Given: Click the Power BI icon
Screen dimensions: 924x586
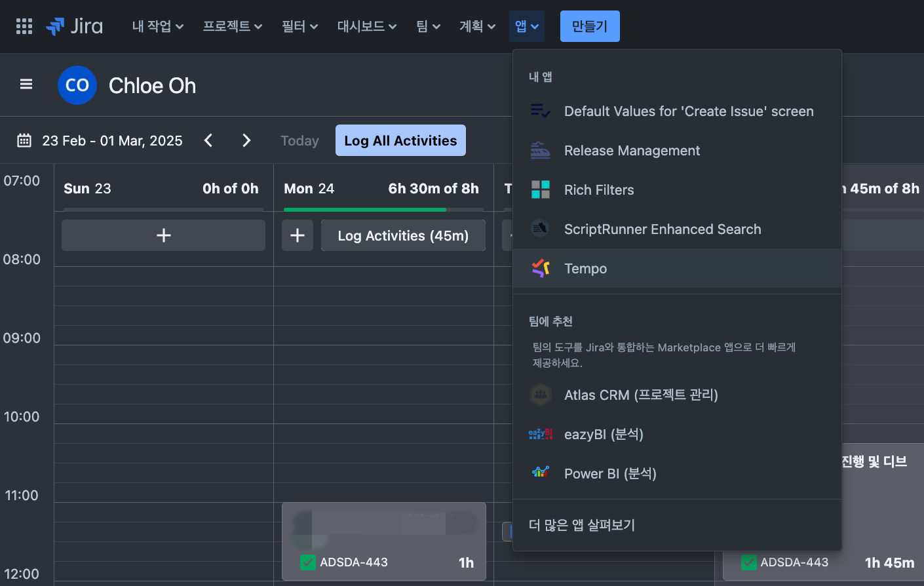Looking at the screenshot, I should [541, 472].
